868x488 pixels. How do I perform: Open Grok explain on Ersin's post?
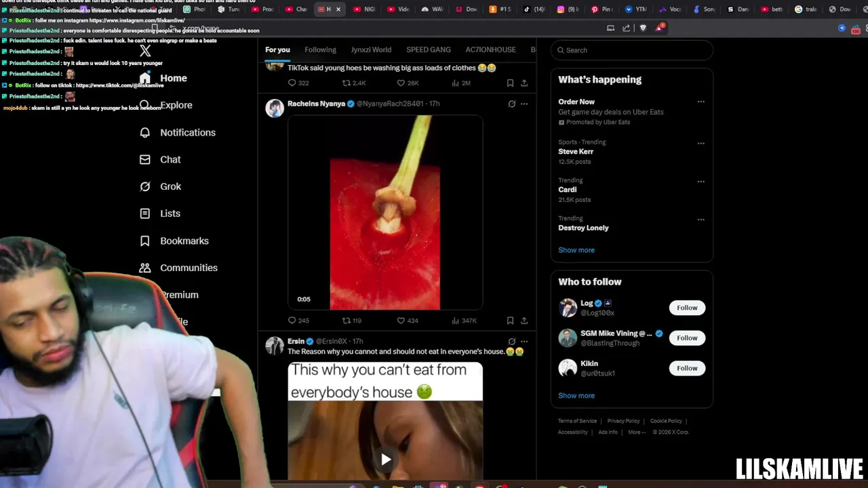(x=512, y=342)
